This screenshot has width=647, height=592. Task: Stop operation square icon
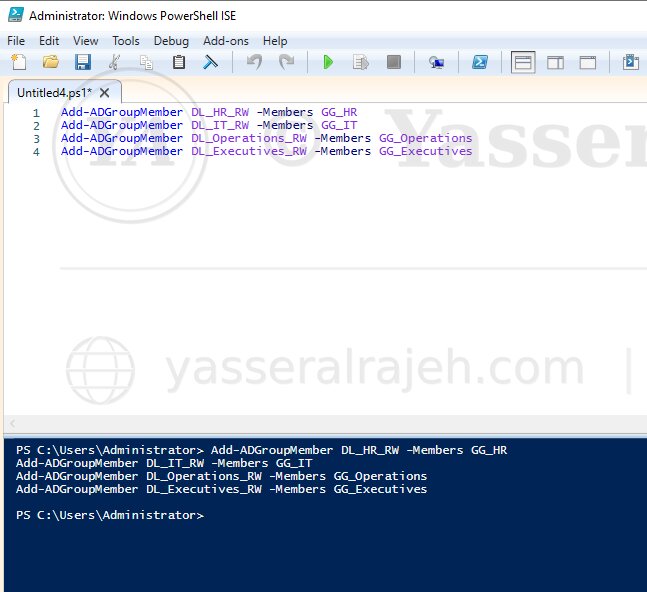(x=394, y=62)
